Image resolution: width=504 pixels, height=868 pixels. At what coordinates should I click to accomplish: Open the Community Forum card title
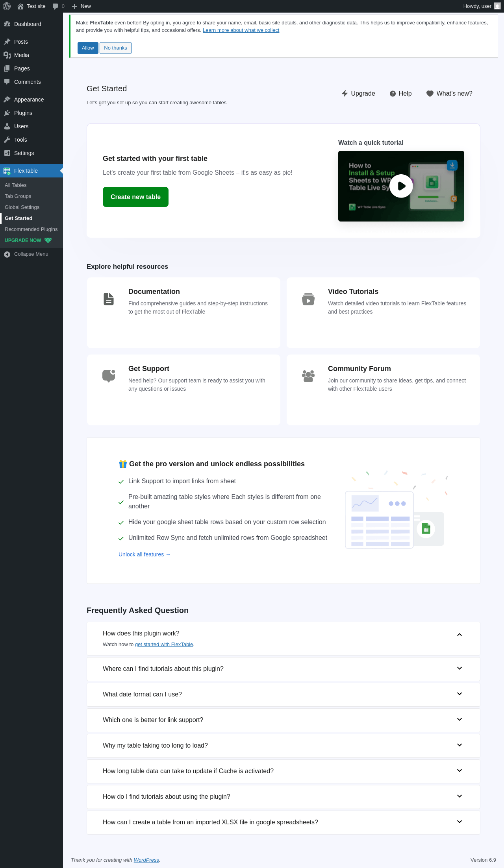(359, 369)
